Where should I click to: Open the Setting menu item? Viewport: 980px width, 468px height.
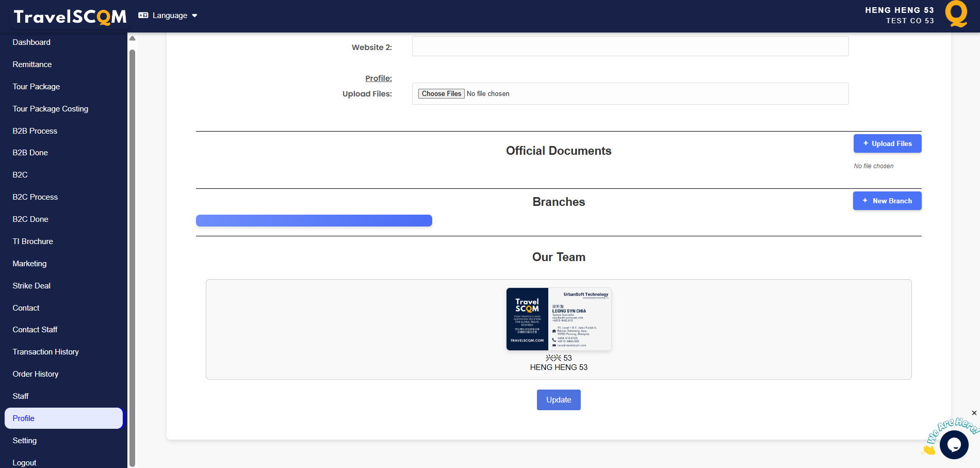tap(25, 441)
